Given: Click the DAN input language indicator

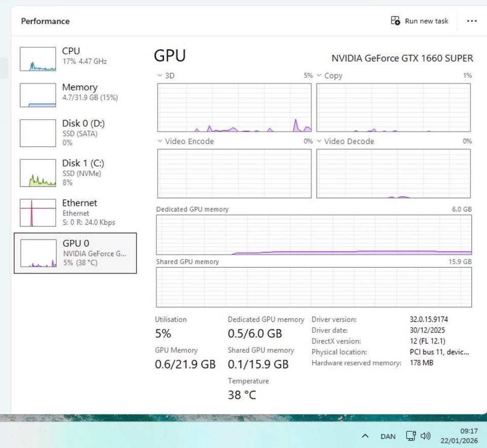Looking at the screenshot, I should click(x=388, y=436).
